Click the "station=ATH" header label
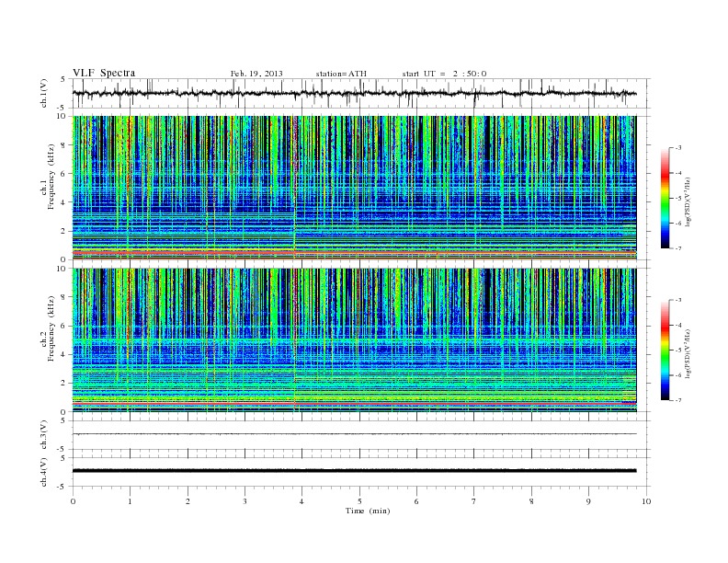This screenshot has height=563, width=728. click(x=341, y=74)
